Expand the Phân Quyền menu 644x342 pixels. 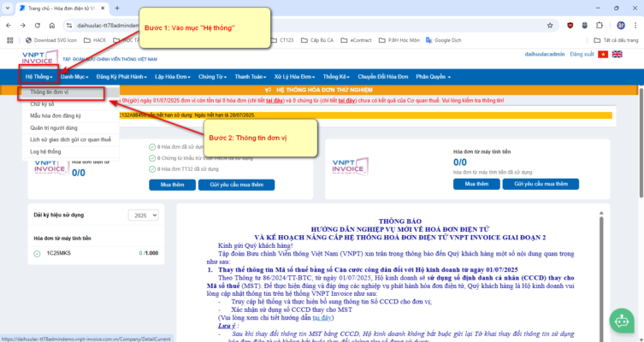point(433,77)
